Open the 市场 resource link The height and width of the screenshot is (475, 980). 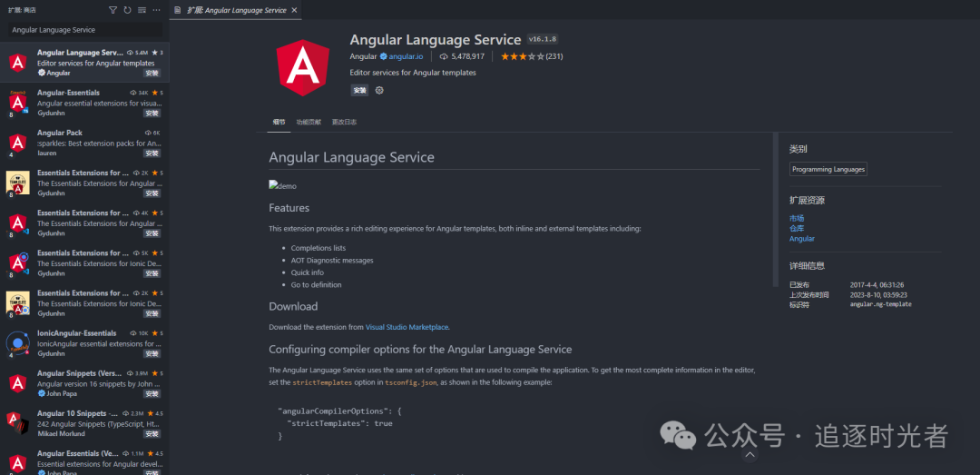[797, 218]
